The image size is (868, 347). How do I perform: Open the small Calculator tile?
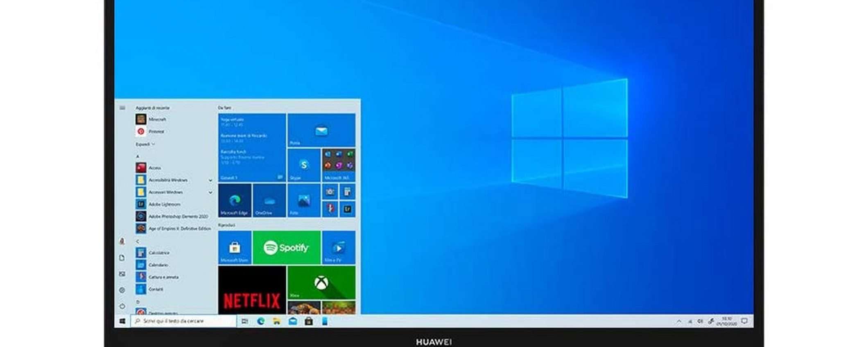pos(347,192)
